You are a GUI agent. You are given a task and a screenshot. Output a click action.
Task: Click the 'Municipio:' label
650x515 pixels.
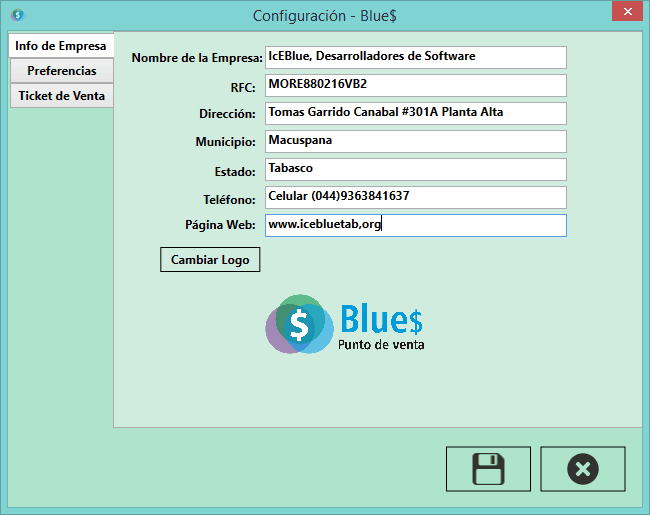pyautogui.click(x=226, y=142)
